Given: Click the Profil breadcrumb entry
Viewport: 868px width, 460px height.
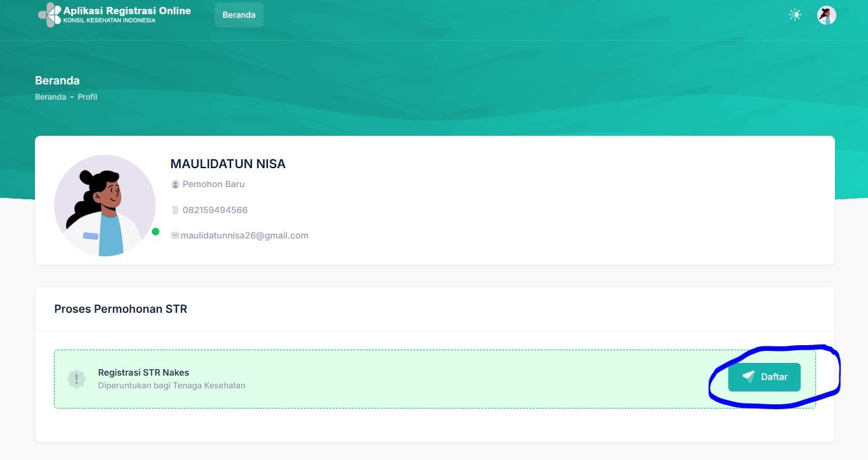Looking at the screenshot, I should click(87, 96).
